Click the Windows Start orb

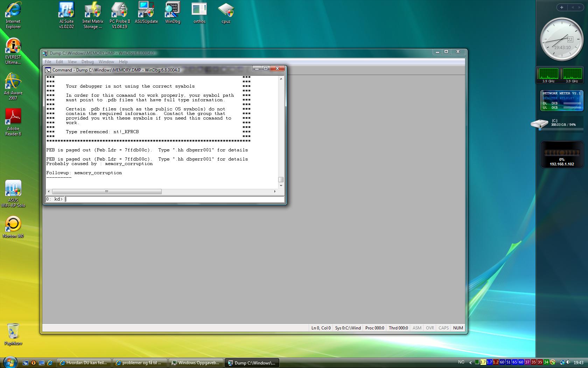(9, 362)
